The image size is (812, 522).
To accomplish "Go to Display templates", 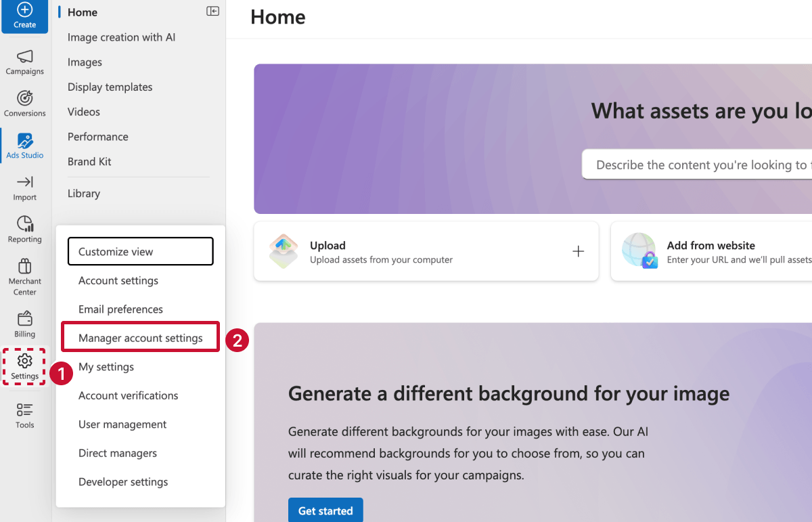I will pos(110,87).
